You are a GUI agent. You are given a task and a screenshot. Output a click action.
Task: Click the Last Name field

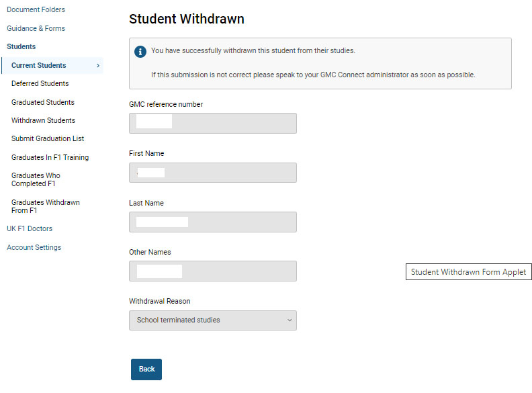pos(213,222)
